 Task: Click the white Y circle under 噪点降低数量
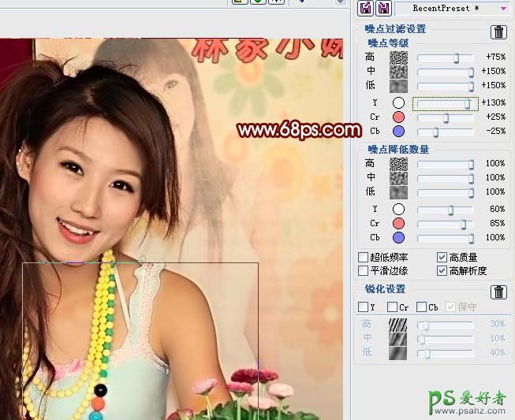(x=399, y=210)
